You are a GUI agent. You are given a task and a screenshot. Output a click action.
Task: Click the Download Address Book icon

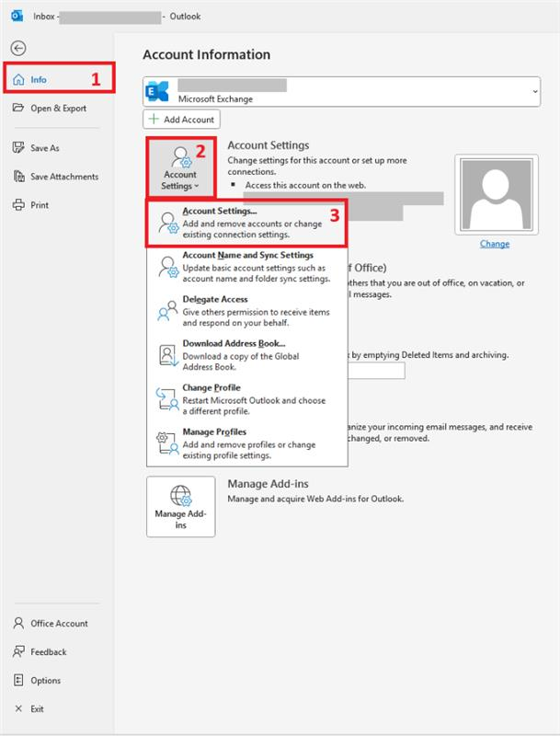(x=168, y=355)
